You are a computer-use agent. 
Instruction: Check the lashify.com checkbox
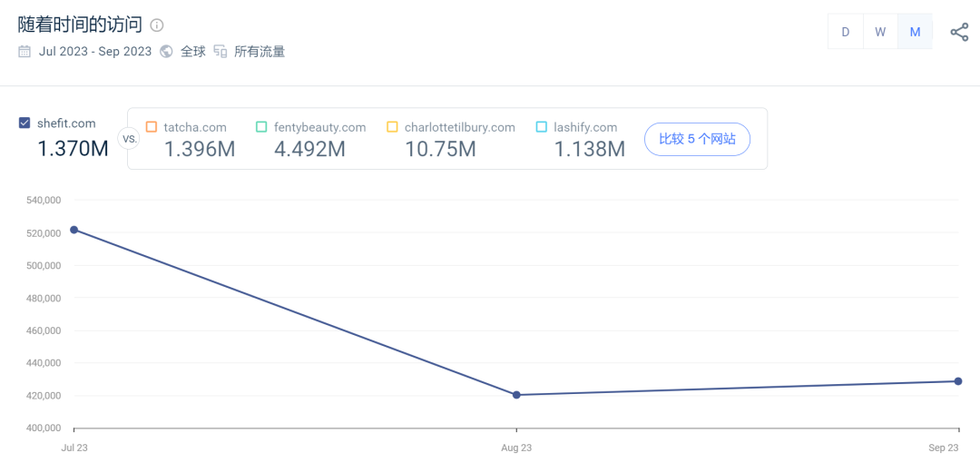pos(542,127)
